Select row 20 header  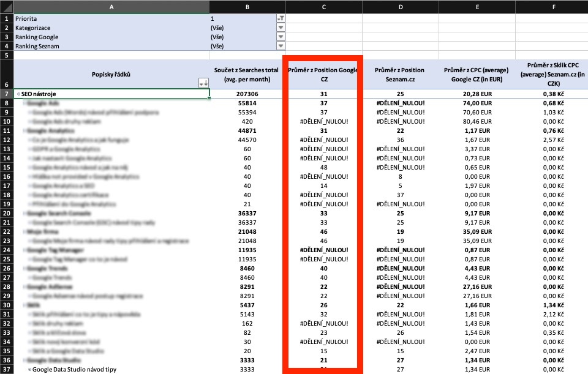point(7,213)
